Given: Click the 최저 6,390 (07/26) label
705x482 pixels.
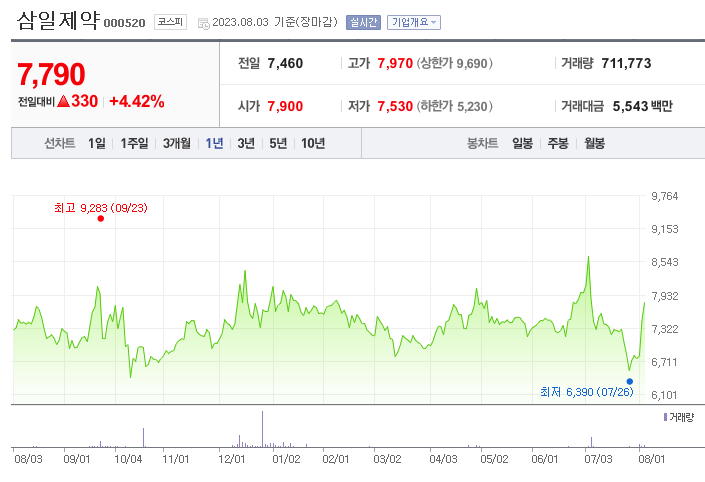Looking at the screenshot, I should pos(586,392).
